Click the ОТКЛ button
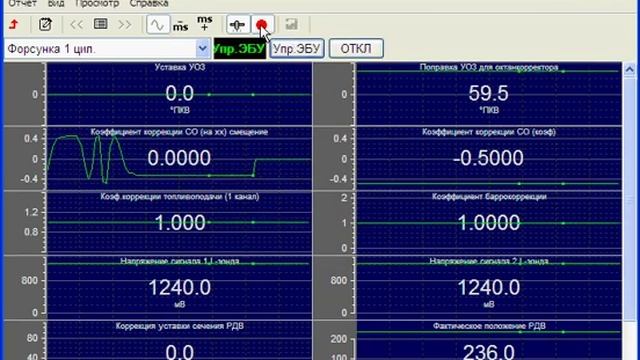The height and width of the screenshot is (360, 640). tap(356, 49)
